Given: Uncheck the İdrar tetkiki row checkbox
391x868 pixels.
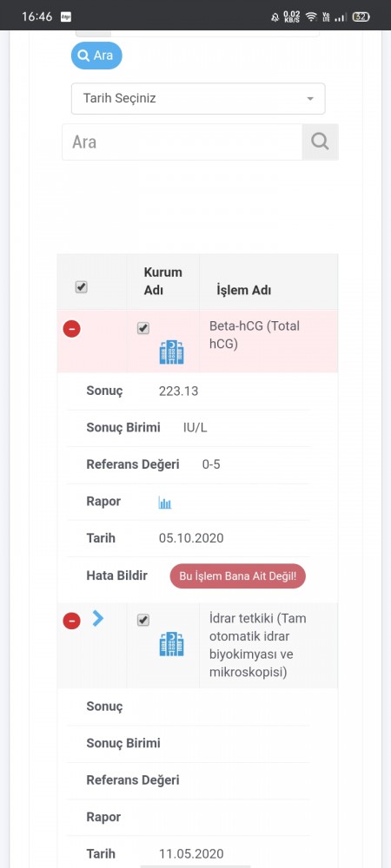Looking at the screenshot, I should [143, 621].
